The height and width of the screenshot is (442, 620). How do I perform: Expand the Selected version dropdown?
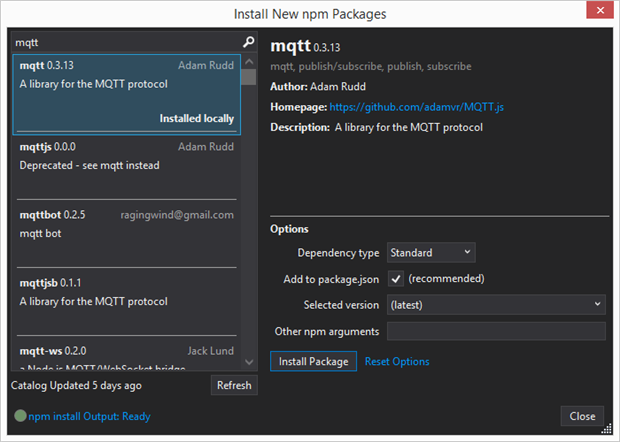click(x=496, y=304)
